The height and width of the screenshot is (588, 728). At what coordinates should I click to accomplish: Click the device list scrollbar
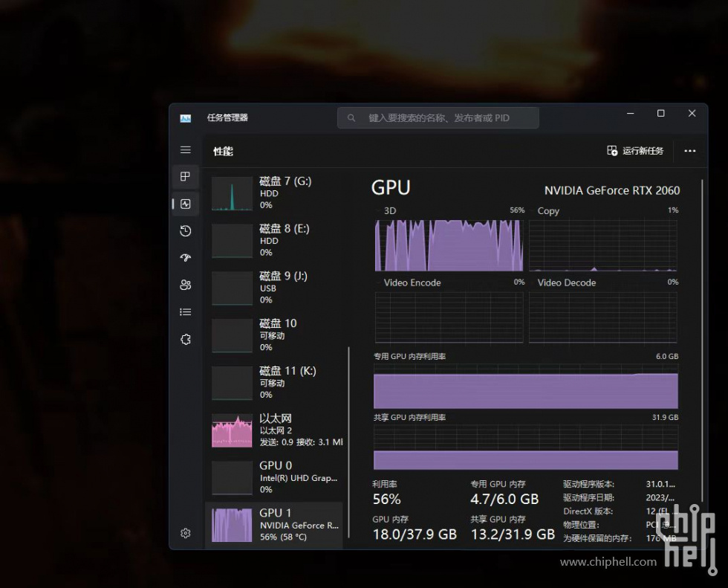click(x=348, y=442)
